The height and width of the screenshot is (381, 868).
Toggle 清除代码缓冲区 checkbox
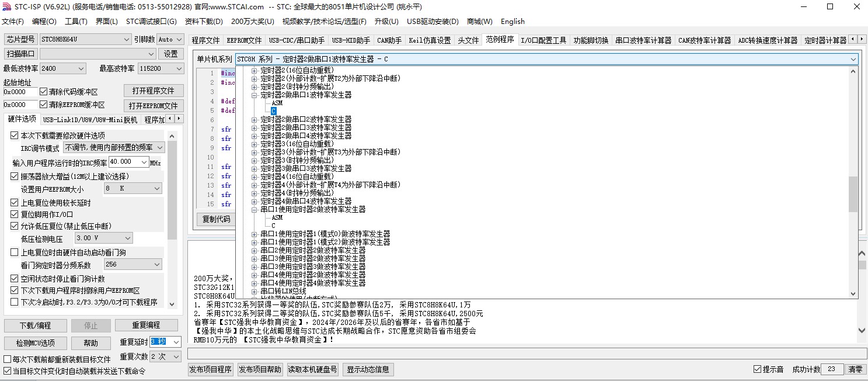[x=43, y=92]
